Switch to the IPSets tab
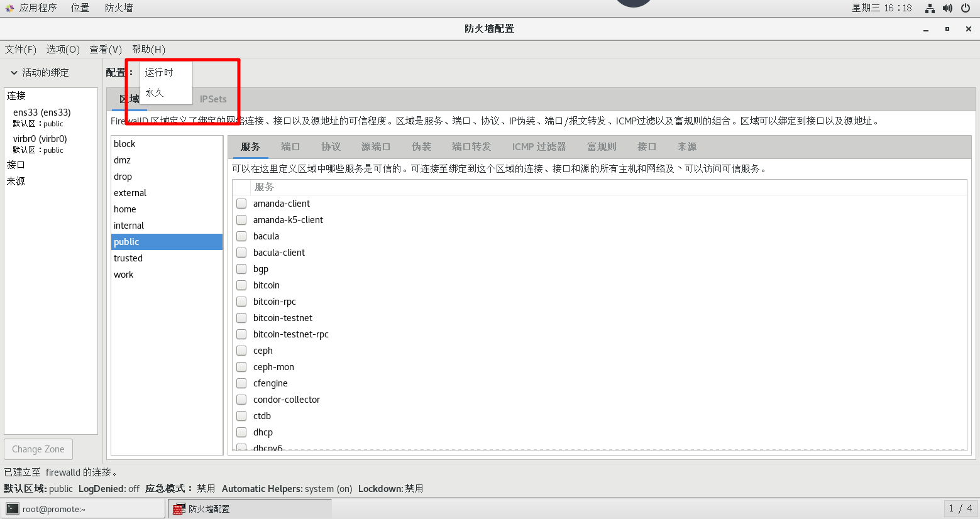This screenshot has height=519, width=980. (213, 99)
